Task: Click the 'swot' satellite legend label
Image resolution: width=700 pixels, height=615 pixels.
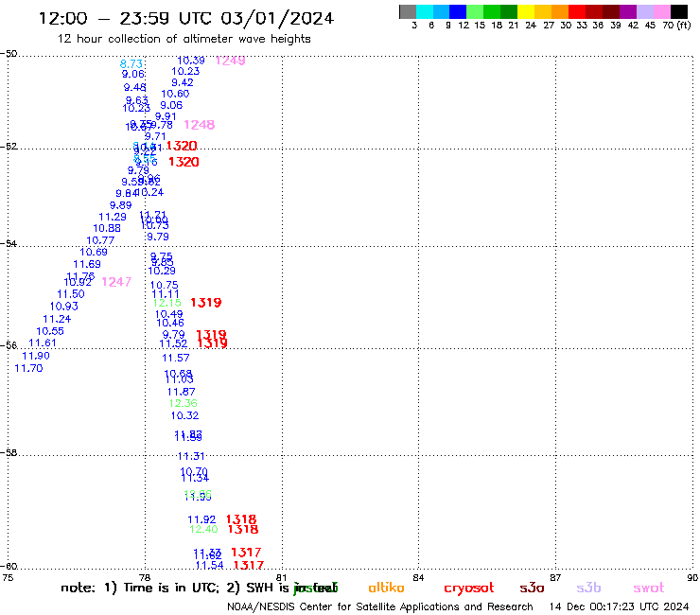Action: (x=649, y=589)
